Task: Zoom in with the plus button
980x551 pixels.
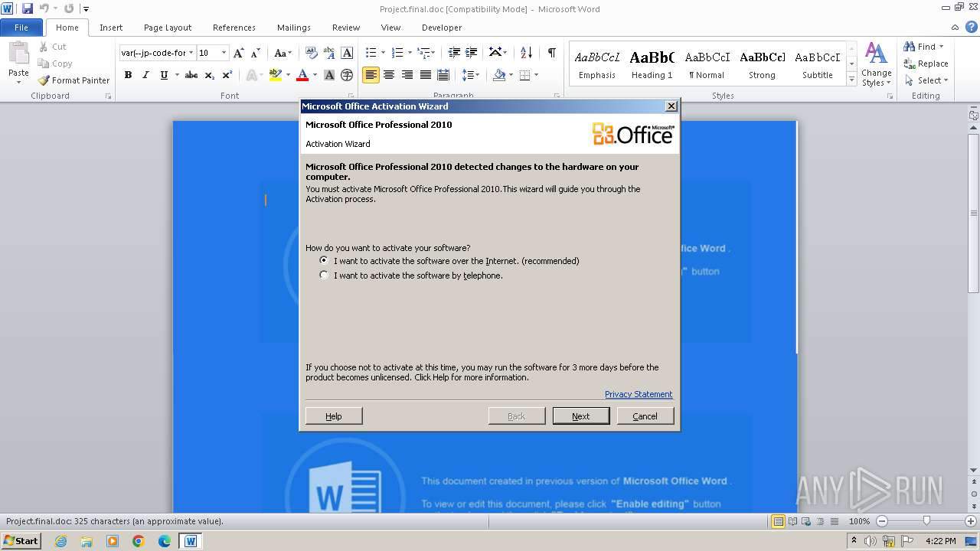Action: pos(972,521)
